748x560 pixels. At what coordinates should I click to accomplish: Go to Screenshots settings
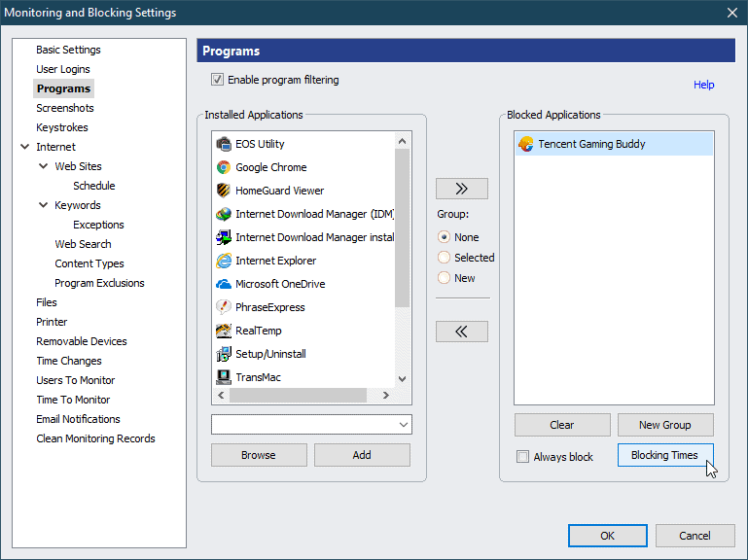tap(65, 108)
